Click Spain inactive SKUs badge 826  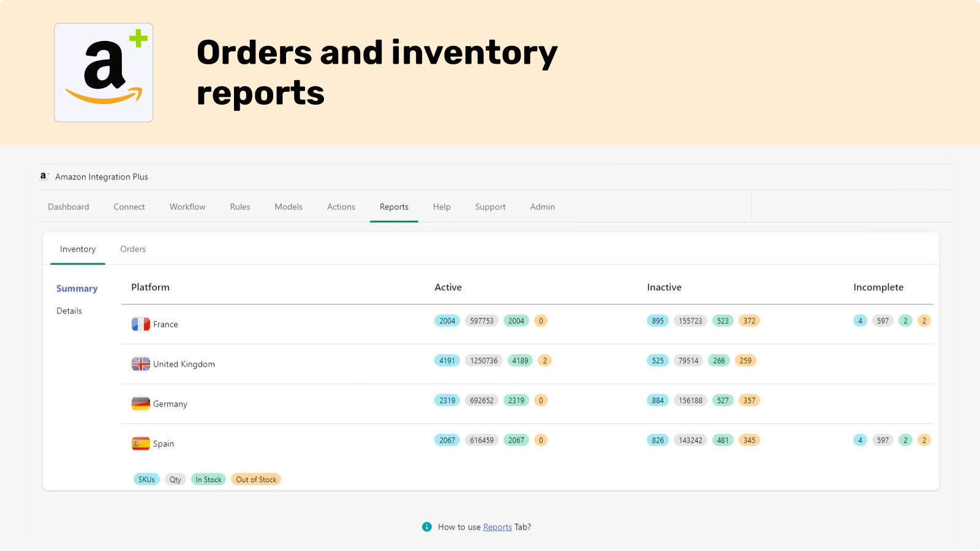pyautogui.click(x=658, y=440)
